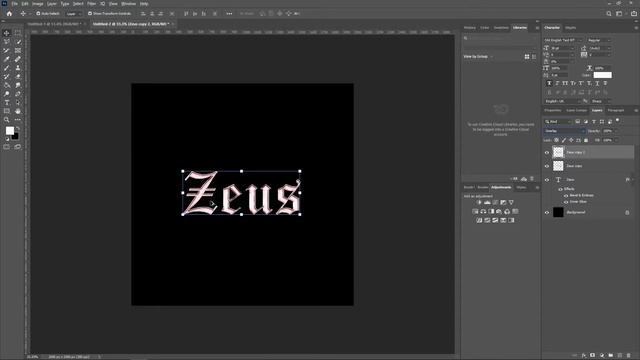
Task: Select the Horizontal Type tool
Action: pyautogui.click(x=7, y=102)
